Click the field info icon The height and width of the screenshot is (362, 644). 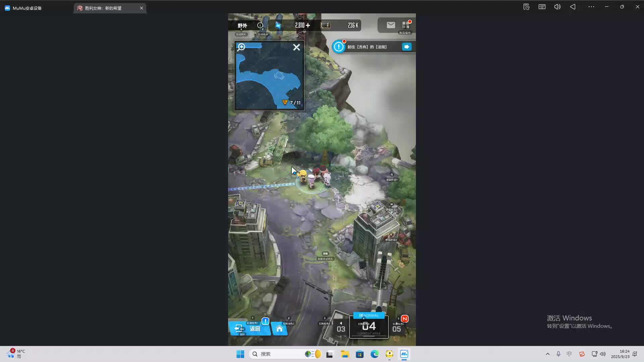(260, 25)
